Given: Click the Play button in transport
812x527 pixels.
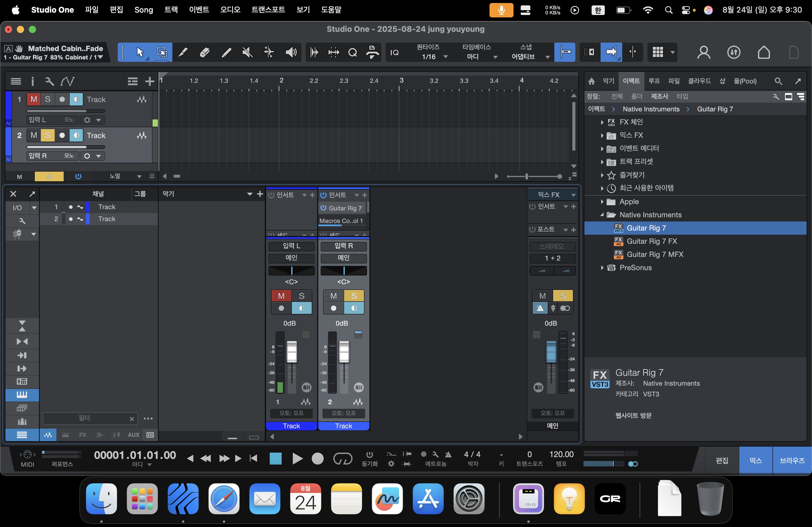Looking at the screenshot, I should click(298, 459).
